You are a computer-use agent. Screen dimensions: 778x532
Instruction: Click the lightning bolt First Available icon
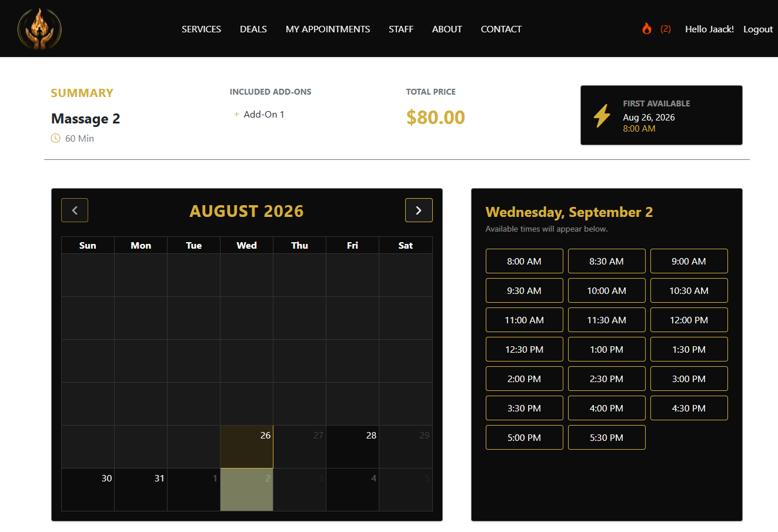[602, 116]
